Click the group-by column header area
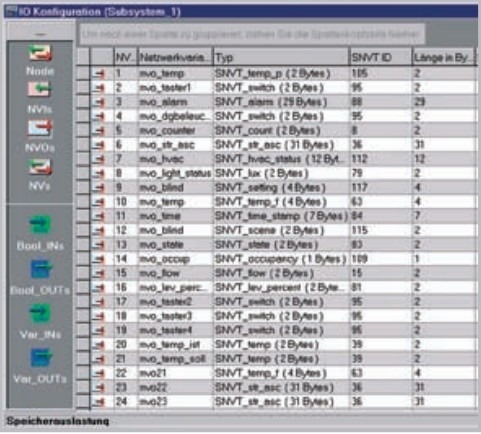 pyautogui.click(x=252, y=34)
